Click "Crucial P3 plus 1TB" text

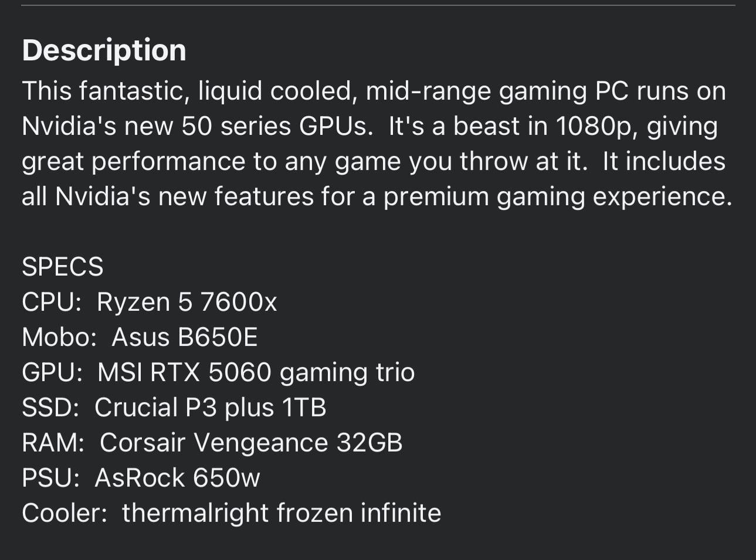(210, 408)
